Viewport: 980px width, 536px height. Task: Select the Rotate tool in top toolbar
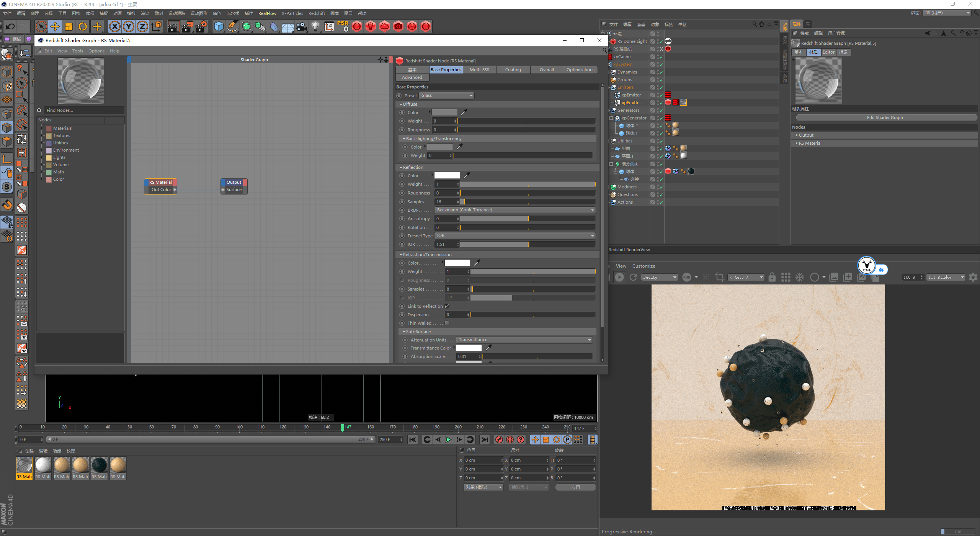click(83, 26)
